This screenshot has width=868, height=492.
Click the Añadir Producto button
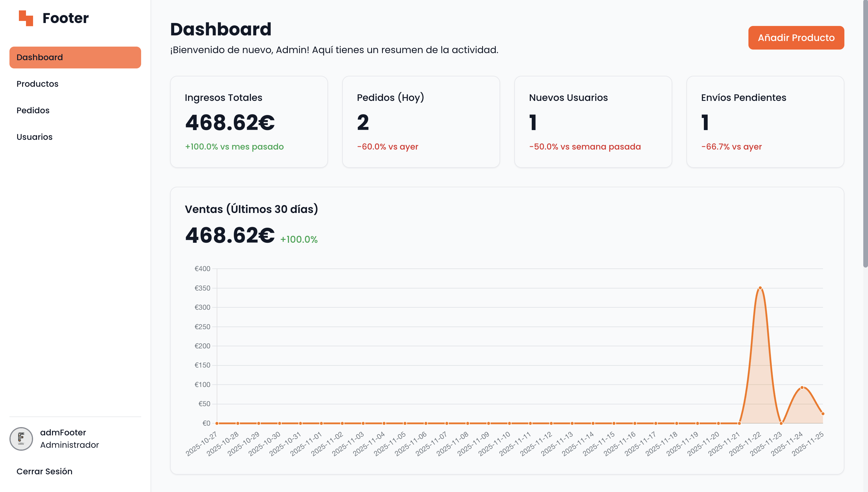click(x=796, y=37)
